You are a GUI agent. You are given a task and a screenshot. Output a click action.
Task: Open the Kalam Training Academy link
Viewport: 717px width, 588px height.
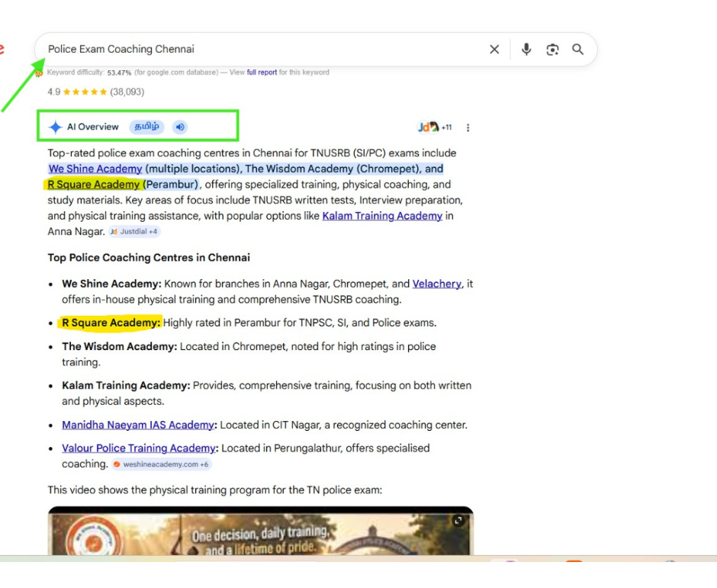382,216
